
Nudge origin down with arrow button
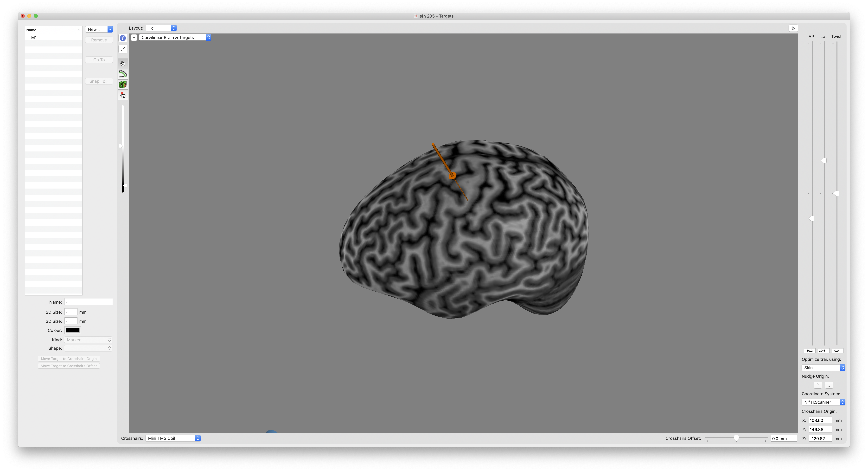829,385
